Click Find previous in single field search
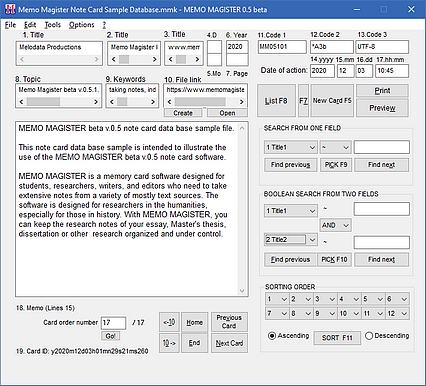Image resolution: width=426 pixels, height=386 pixels. point(290,165)
